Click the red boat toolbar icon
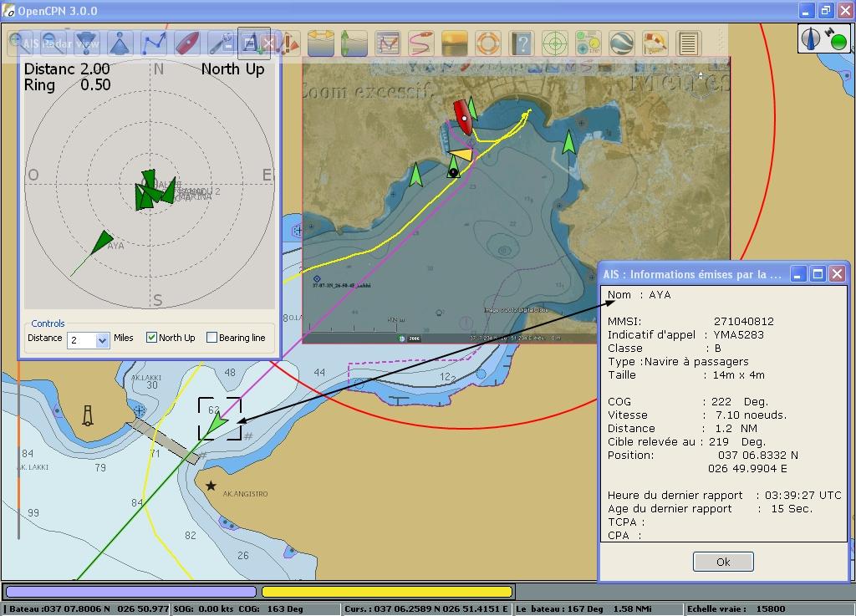Viewport: 856px width, 616px height. [x=187, y=43]
